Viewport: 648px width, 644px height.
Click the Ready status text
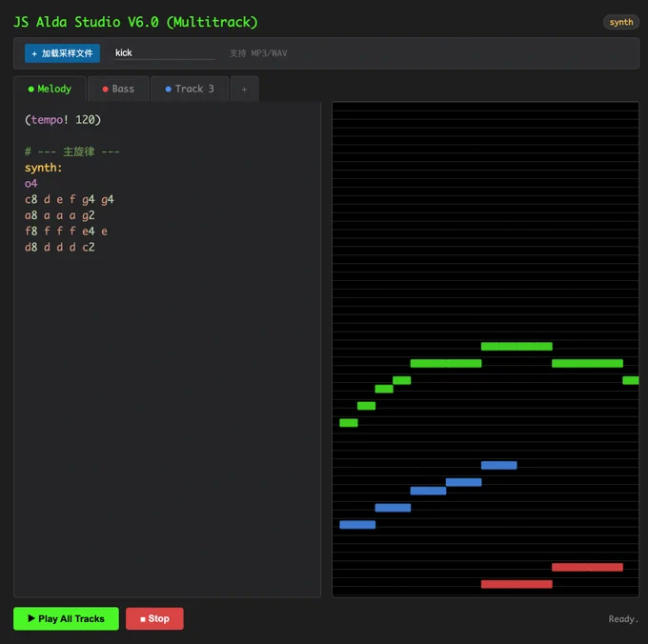[623, 619]
